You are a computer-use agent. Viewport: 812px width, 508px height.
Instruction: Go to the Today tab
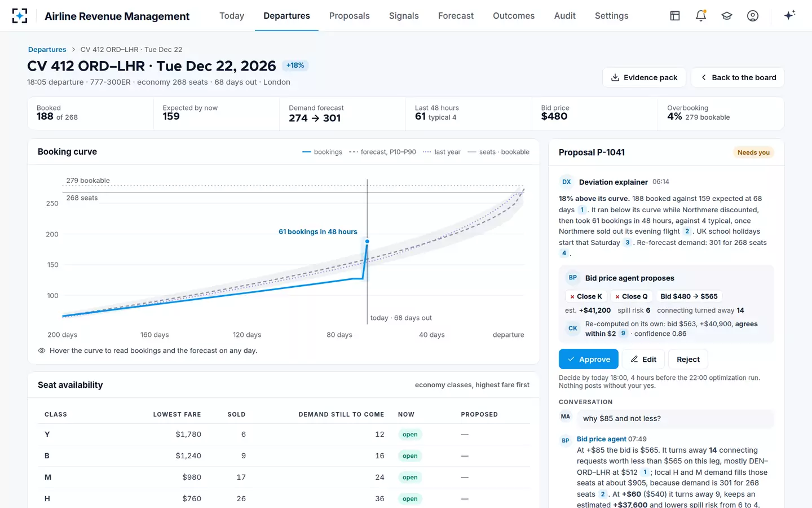point(232,16)
